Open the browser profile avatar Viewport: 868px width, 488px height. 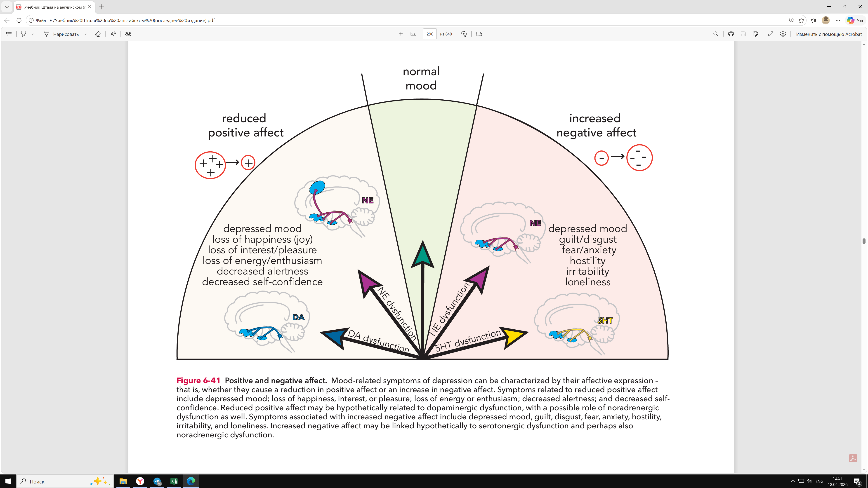tap(826, 20)
